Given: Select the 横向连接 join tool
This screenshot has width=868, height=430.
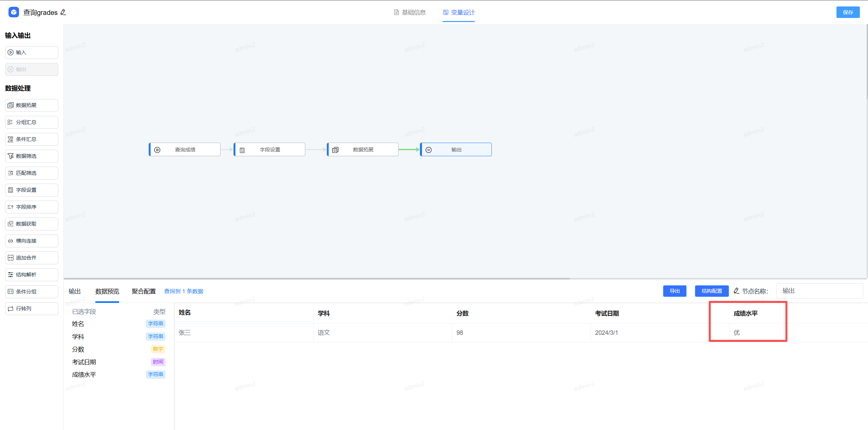Looking at the screenshot, I should pyautogui.click(x=32, y=241).
